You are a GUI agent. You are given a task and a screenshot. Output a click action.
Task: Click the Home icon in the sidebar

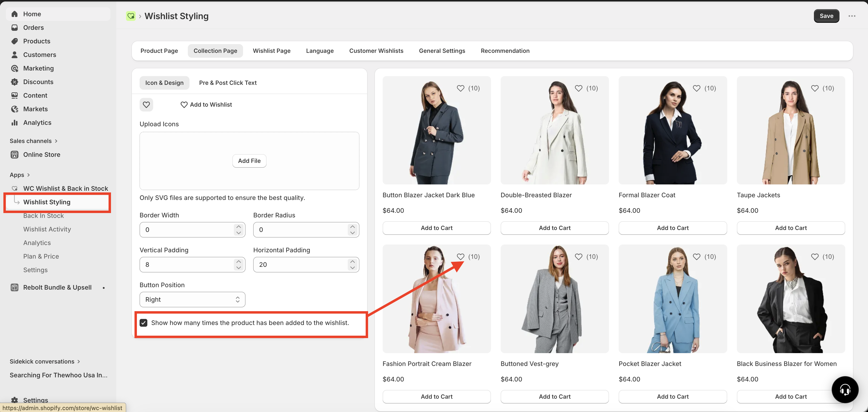[15, 14]
